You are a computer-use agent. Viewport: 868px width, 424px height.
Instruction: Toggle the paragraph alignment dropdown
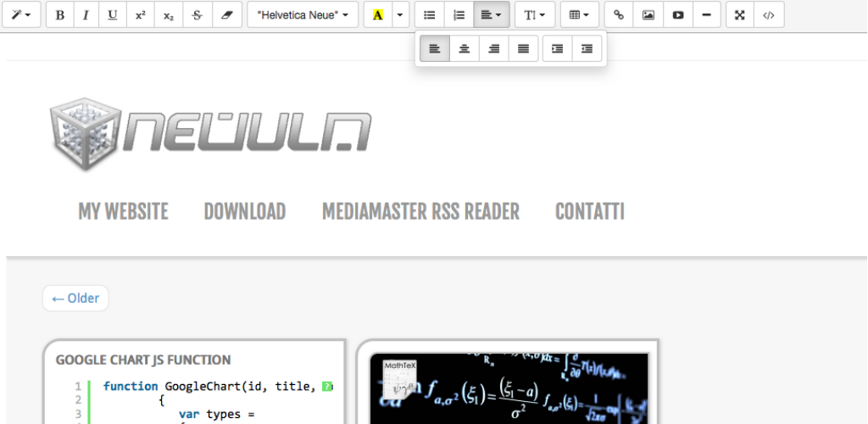coord(492,15)
